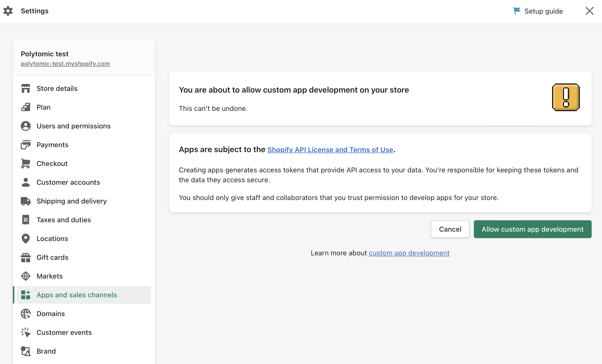This screenshot has height=364, width=602.
Task: Click the Store details shop icon
Action: click(26, 88)
